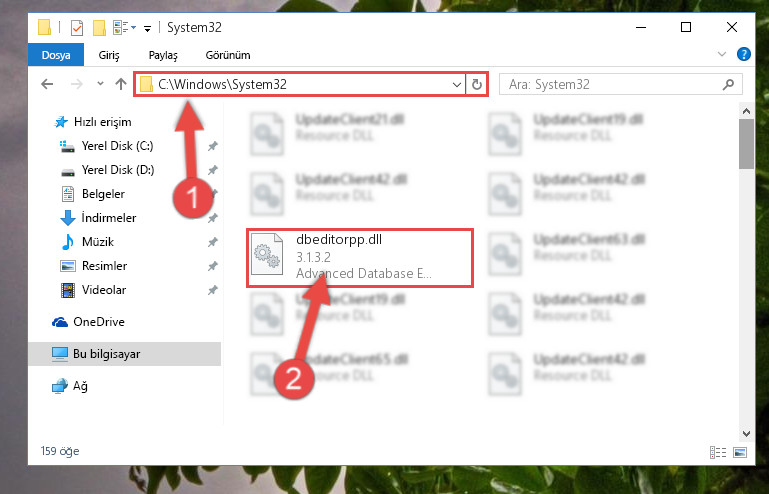This screenshot has width=769, height=494.
Task: Switch to large icons view layout
Action: (740, 452)
